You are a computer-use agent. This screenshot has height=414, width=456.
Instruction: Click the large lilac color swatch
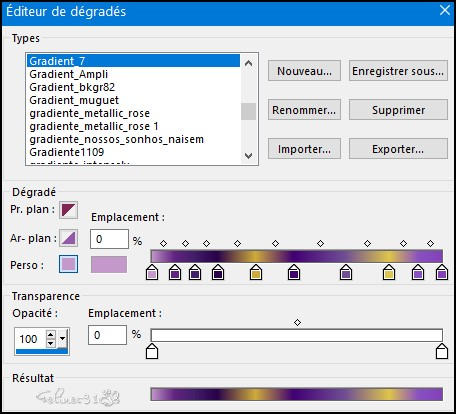pos(109,264)
